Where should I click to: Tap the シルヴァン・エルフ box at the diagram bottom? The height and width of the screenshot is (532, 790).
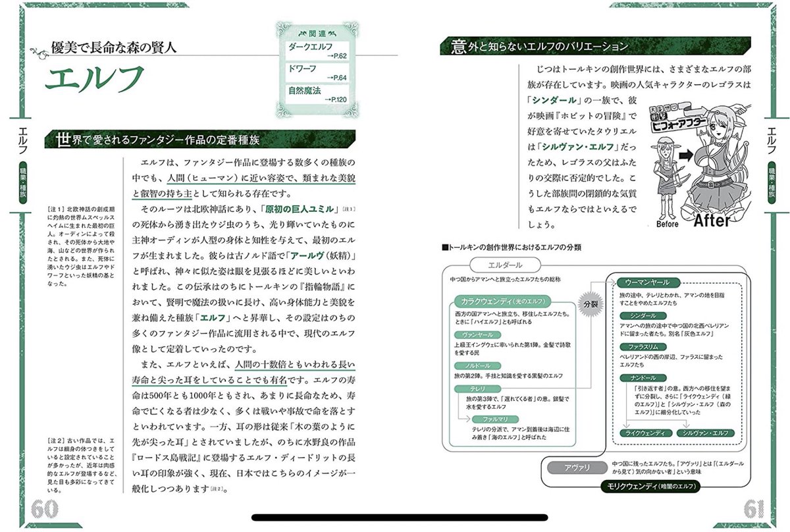coord(706,433)
